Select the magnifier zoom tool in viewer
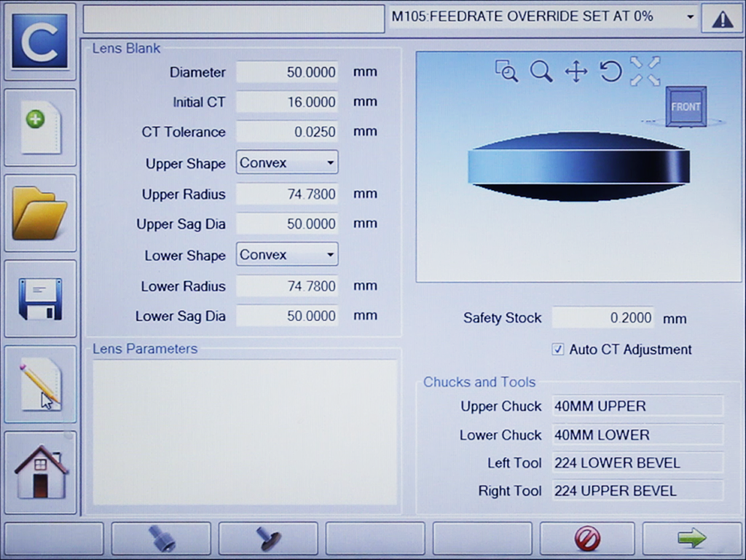The width and height of the screenshot is (746, 560). pyautogui.click(x=541, y=71)
